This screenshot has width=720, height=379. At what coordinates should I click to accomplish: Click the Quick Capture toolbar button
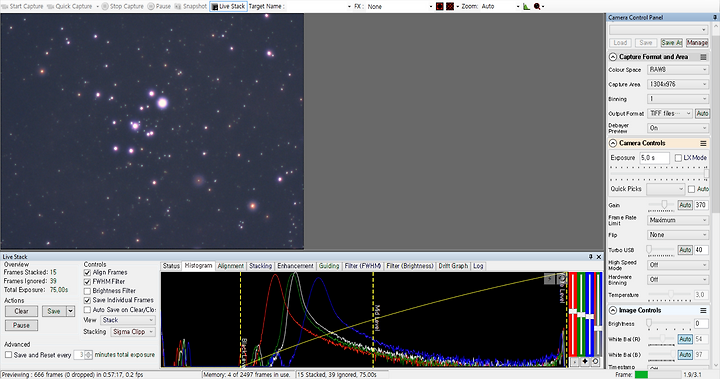(69, 6)
